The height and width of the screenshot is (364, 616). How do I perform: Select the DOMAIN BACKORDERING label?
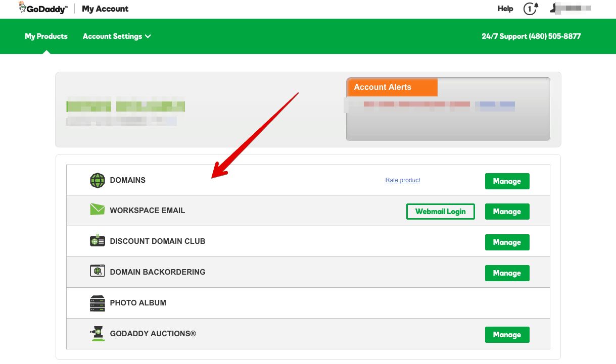(158, 272)
